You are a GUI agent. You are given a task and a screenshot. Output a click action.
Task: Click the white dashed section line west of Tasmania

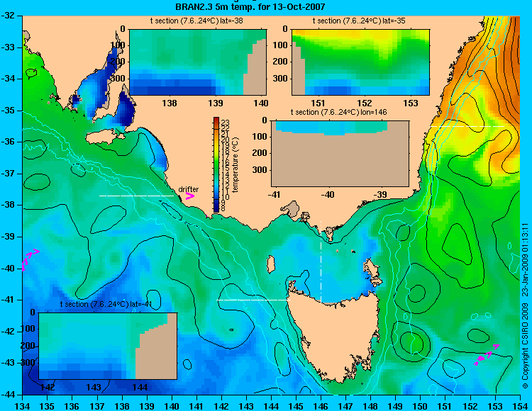tap(253, 300)
